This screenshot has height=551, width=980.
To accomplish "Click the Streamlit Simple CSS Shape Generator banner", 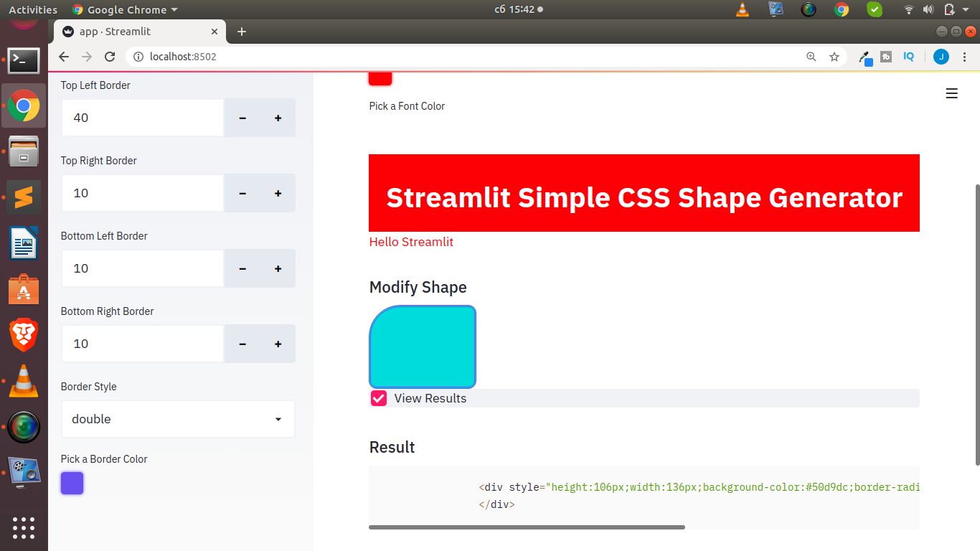I will (644, 193).
